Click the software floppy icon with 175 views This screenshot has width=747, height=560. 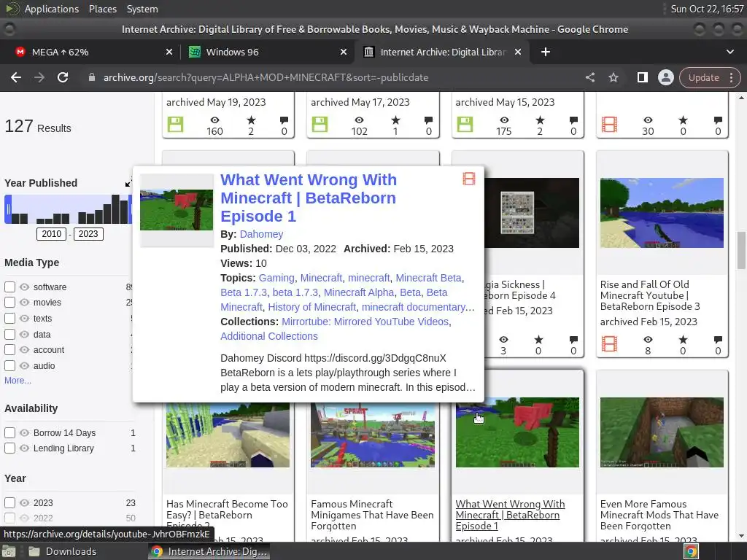[x=465, y=124]
